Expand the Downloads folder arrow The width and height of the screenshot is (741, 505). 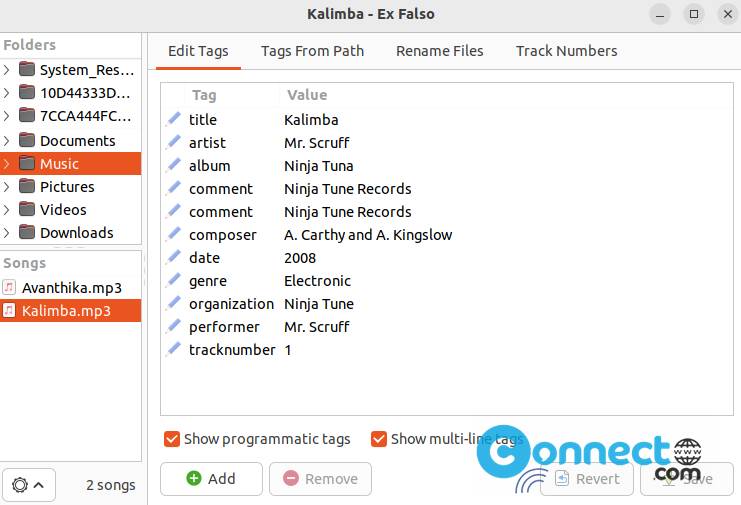[x=7, y=233]
